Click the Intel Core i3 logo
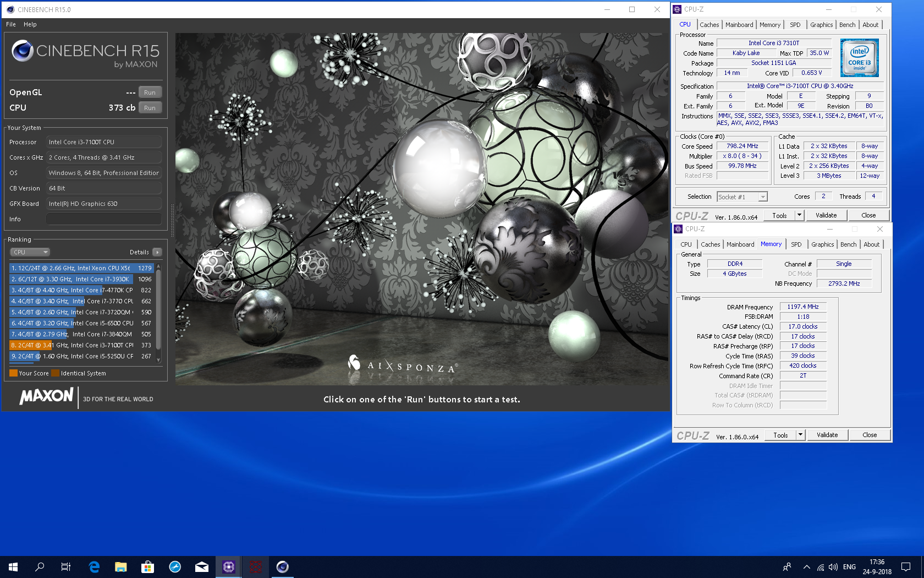 859,57
